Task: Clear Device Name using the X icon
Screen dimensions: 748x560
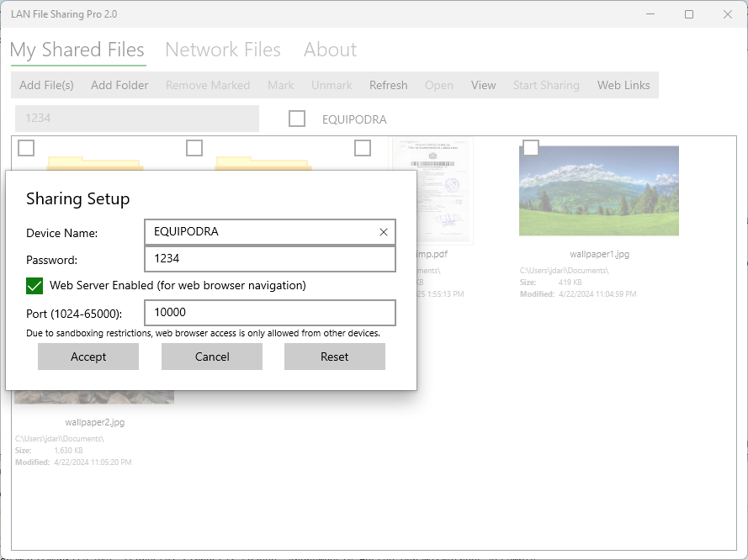Action: pyautogui.click(x=384, y=232)
